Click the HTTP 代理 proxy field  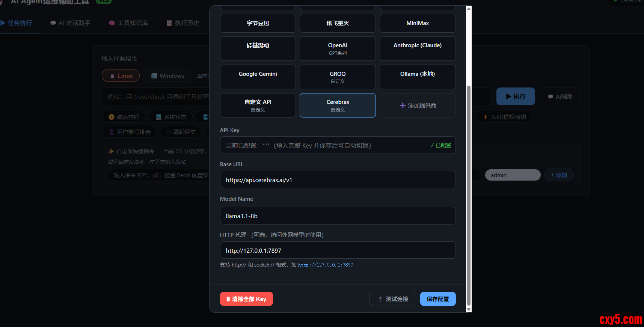(x=338, y=250)
